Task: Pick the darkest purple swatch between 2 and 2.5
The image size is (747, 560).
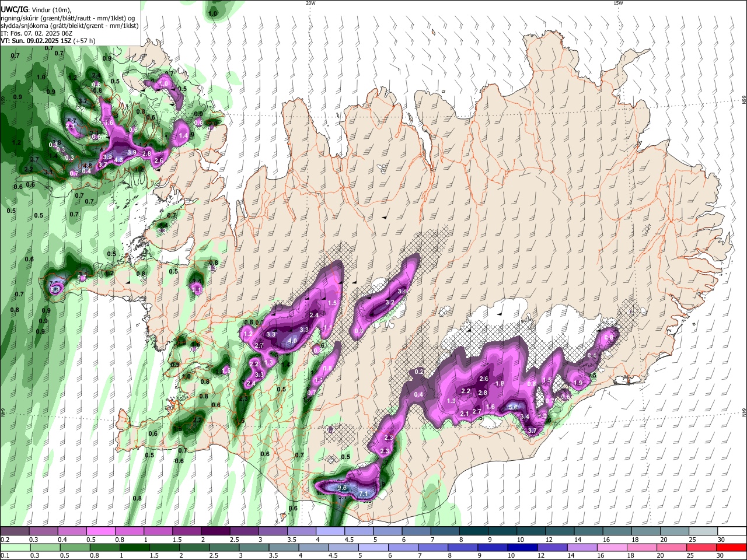Action: click(x=215, y=531)
